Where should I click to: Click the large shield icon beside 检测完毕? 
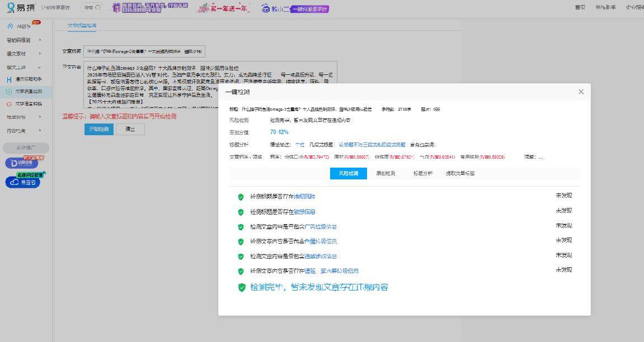pyautogui.click(x=242, y=287)
